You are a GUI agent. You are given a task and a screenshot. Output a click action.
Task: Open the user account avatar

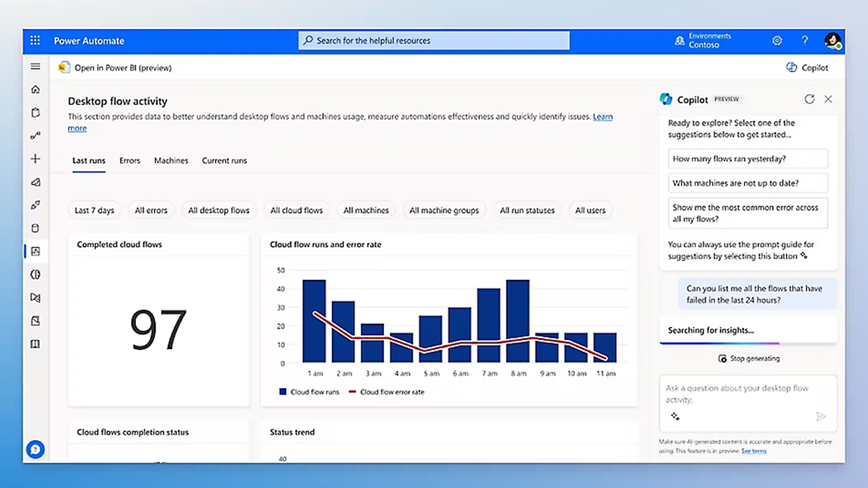[x=832, y=41]
